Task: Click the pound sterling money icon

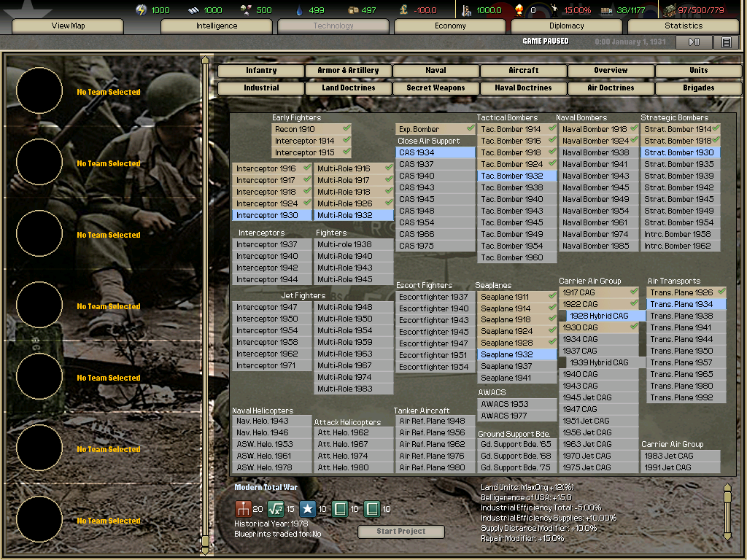Action: 403,10
